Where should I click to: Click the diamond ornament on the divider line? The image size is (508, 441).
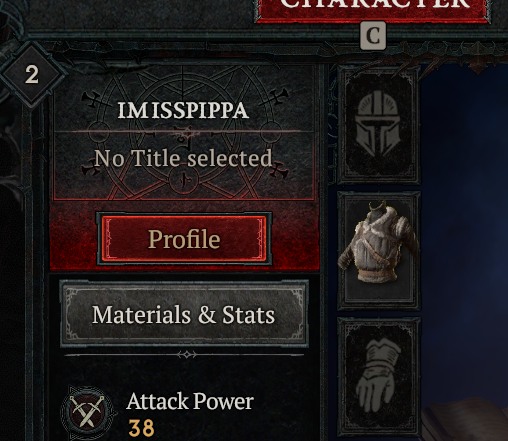click(186, 354)
